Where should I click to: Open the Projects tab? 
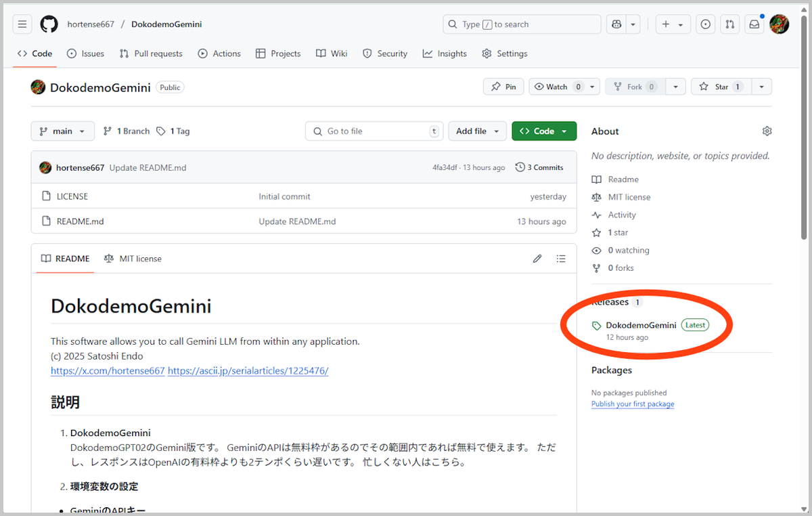coord(278,53)
